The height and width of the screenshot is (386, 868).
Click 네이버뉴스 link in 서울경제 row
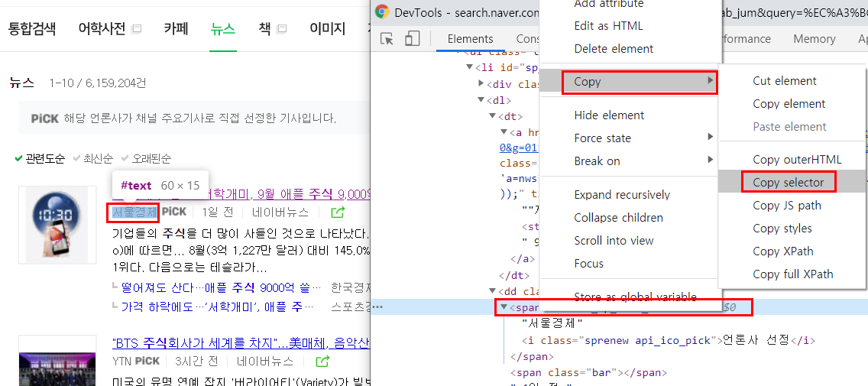tap(280, 212)
